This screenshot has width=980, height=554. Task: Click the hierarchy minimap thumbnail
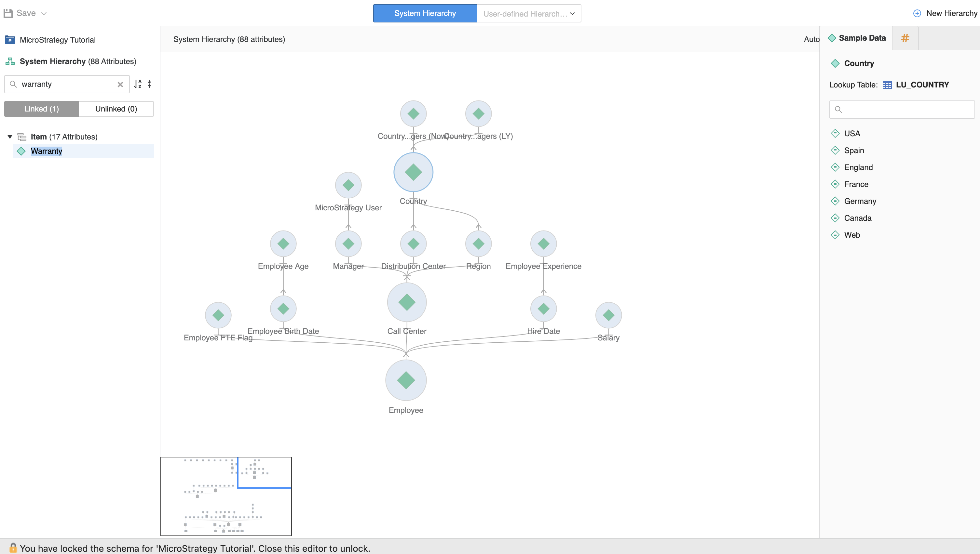226,496
